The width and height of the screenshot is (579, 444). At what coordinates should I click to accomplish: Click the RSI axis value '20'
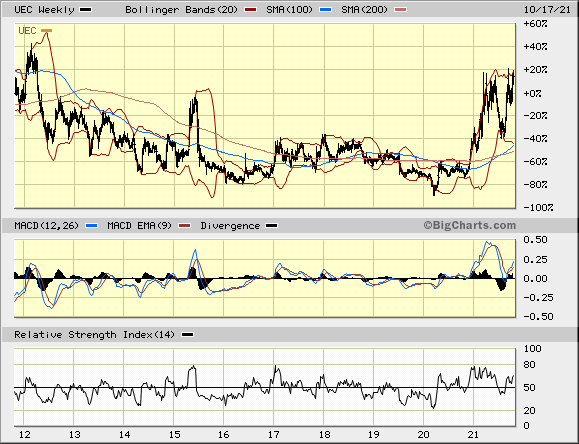tap(530, 411)
